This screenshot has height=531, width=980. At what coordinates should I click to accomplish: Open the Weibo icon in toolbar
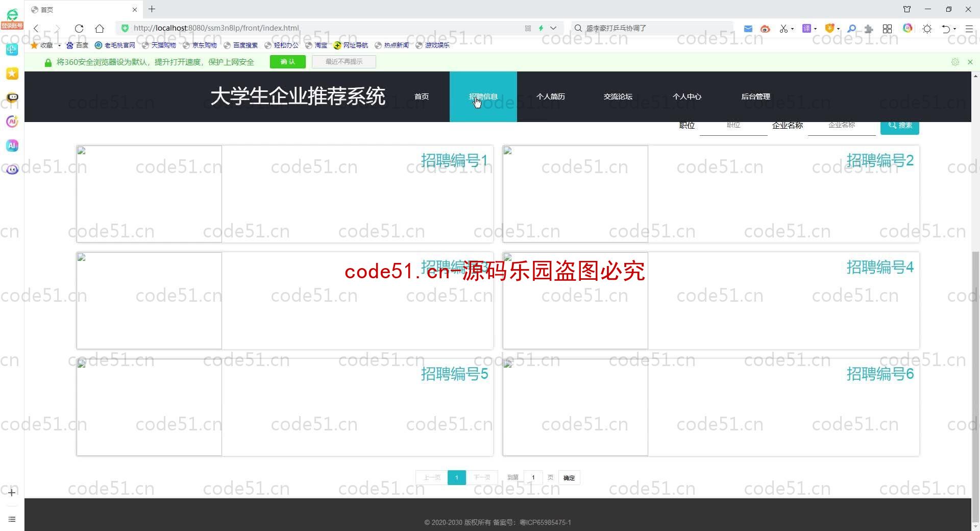(765, 29)
